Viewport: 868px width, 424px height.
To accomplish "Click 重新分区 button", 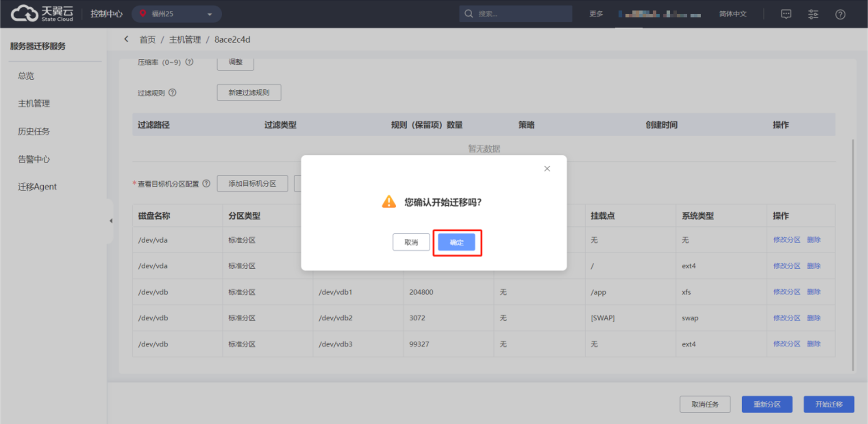I will point(767,404).
